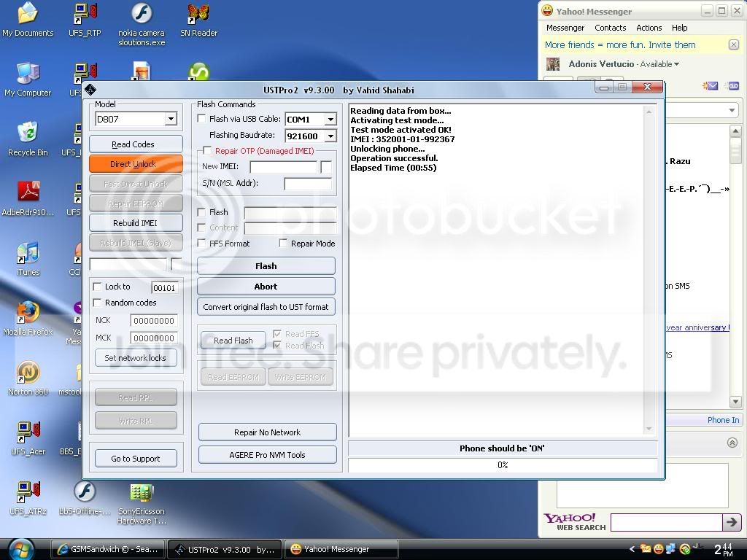The image size is (747, 560).
Task: Open Yahoo Messenger contact search dropdown arrow
Action: coord(732,111)
